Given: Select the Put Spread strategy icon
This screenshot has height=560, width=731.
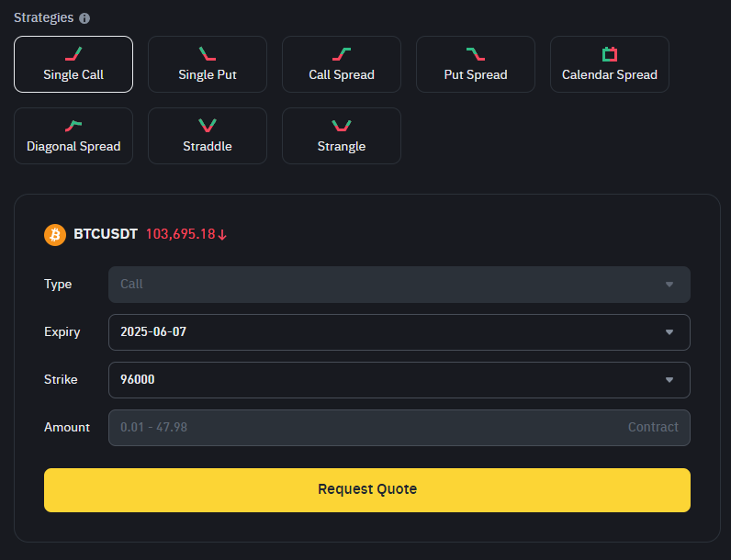Looking at the screenshot, I should point(476,53).
